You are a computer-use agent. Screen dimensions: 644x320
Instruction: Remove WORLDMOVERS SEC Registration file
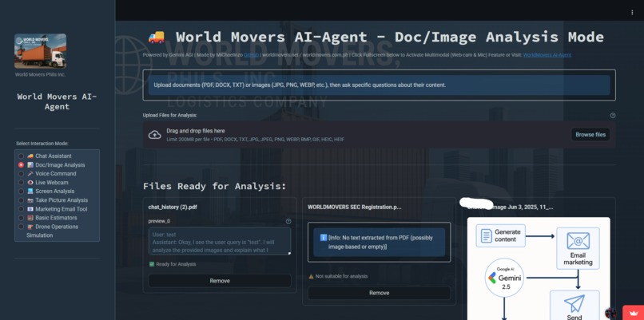click(379, 293)
